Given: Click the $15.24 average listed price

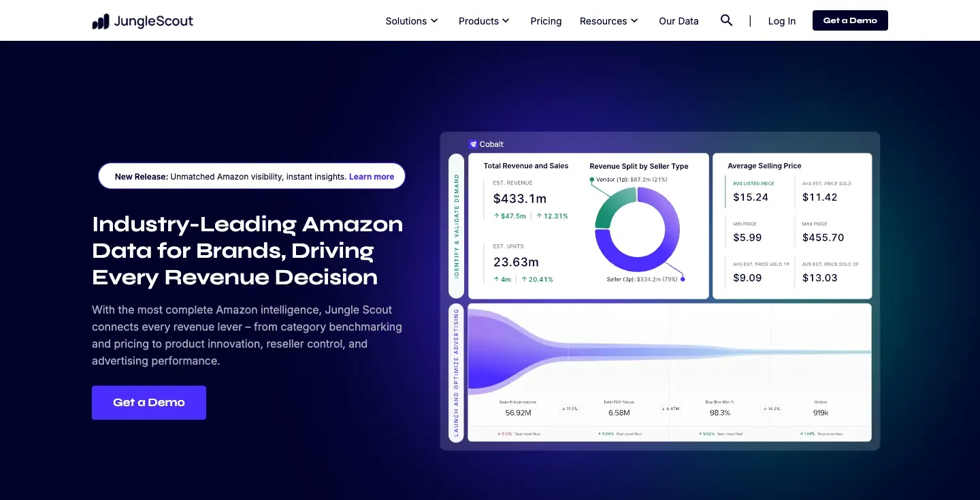Looking at the screenshot, I should click(x=751, y=197).
